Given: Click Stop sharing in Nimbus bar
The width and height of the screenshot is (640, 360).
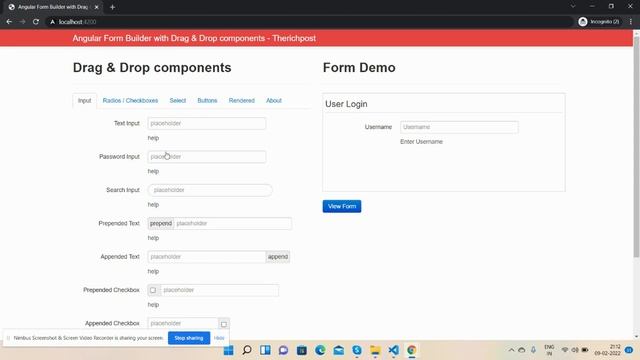Looking at the screenshot, I should 189,338.
